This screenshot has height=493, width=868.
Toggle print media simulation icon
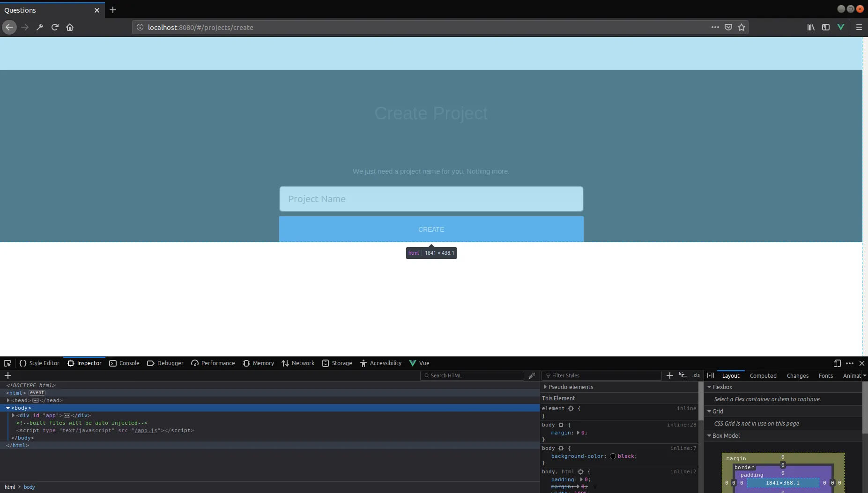683,375
